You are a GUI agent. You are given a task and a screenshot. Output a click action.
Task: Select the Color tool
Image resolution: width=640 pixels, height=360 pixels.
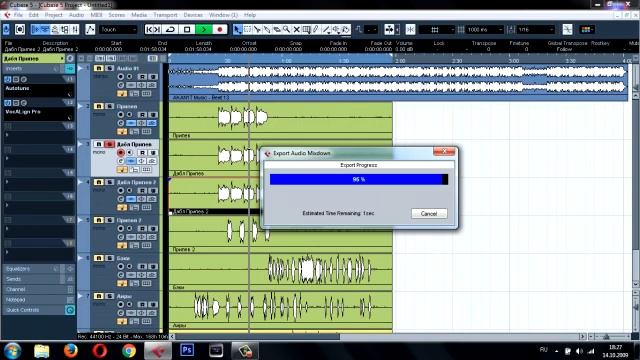click(346, 29)
